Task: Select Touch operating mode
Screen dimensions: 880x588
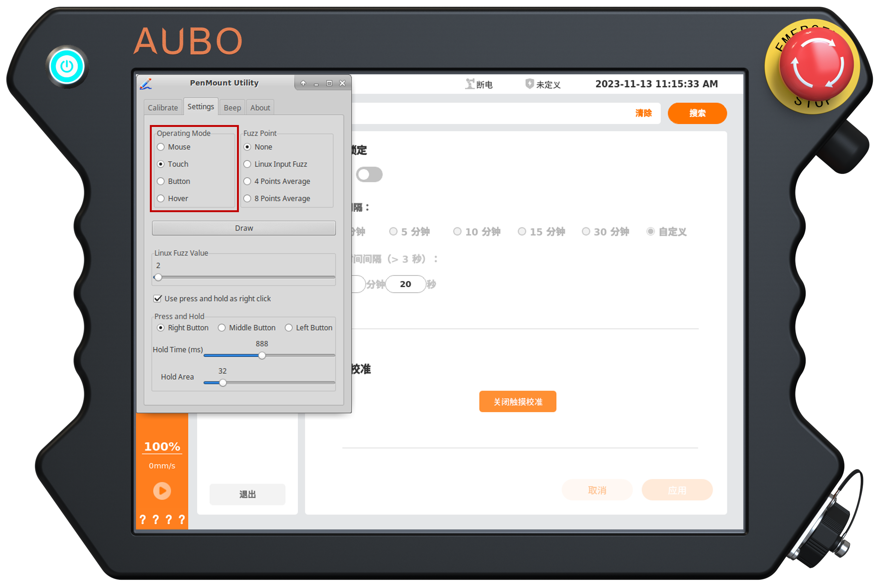Action: 173,164
